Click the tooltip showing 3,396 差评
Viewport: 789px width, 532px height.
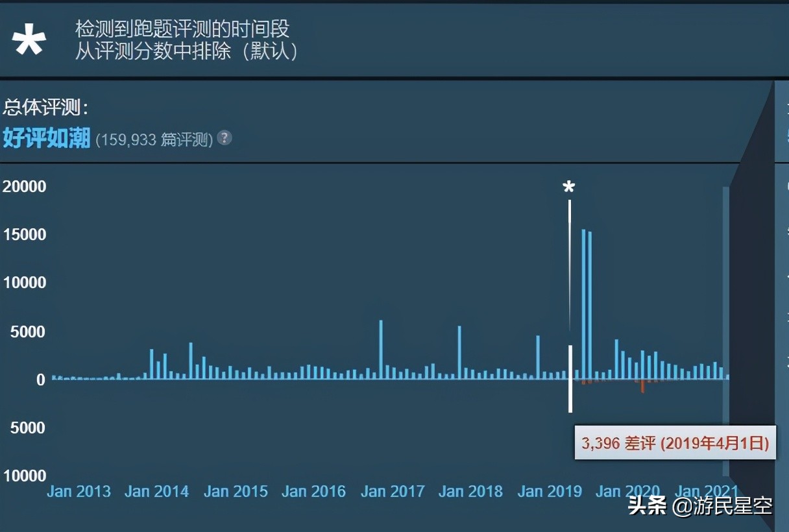675,443
